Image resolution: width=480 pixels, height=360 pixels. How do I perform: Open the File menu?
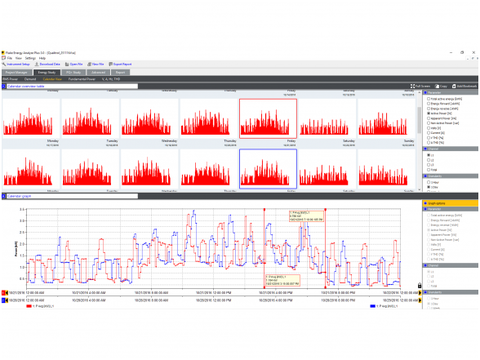click(x=10, y=58)
